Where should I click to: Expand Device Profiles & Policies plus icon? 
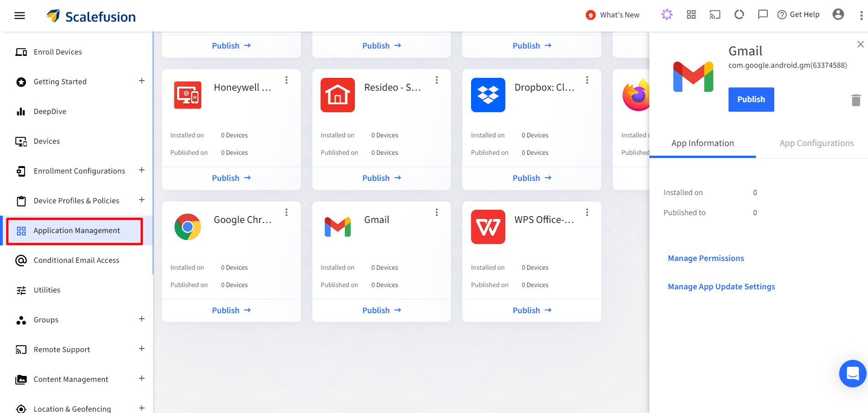pyautogui.click(x=142, y=200)
